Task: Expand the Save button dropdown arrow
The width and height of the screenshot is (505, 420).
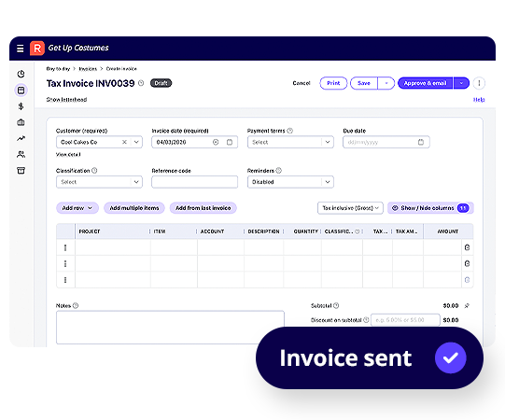Action: [x=386, y=83]
